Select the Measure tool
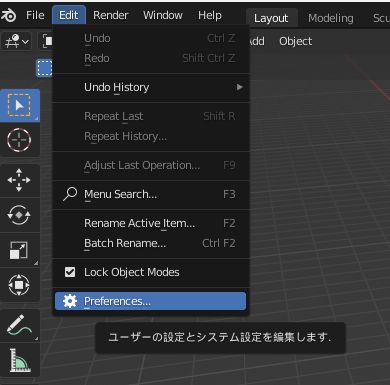 (x=19, y=360)
